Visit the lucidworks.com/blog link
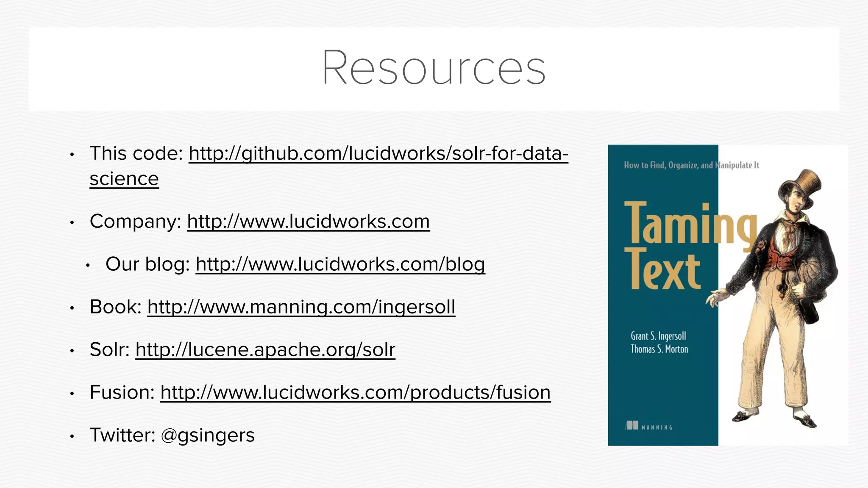 [340, 264]
